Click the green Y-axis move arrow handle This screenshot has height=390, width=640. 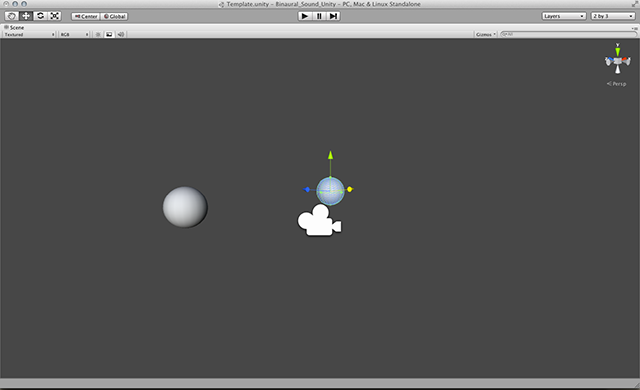330,155
